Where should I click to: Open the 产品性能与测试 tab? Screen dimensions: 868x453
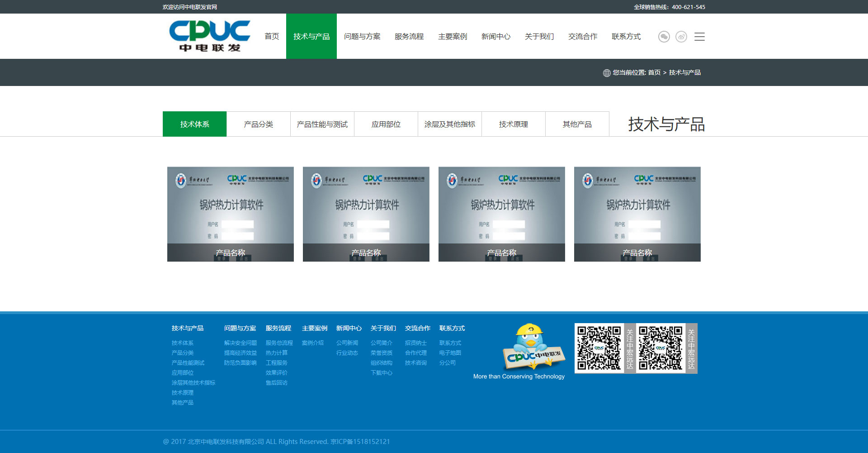[x=322, y=124]
